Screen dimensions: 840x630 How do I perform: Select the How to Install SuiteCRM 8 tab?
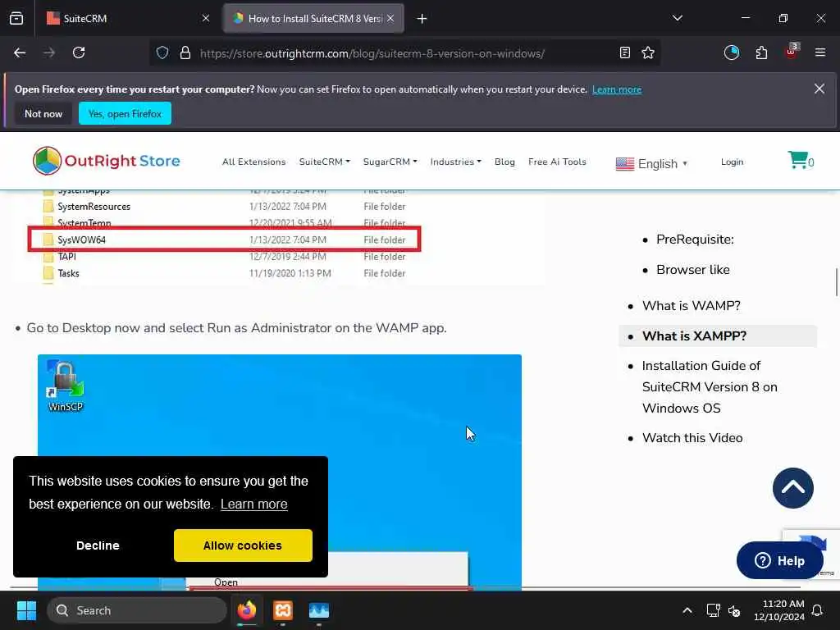pos(313,18)
